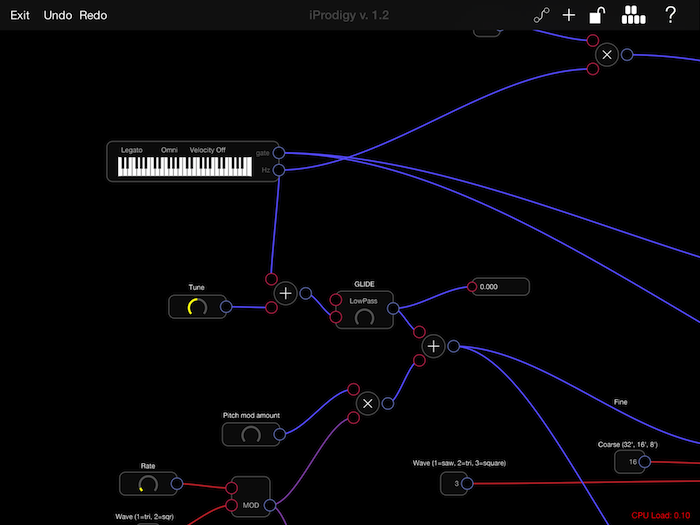Select lower input of top-right multiplier
700x525 pixels.
pyautogui.click(x=592, y=69)
